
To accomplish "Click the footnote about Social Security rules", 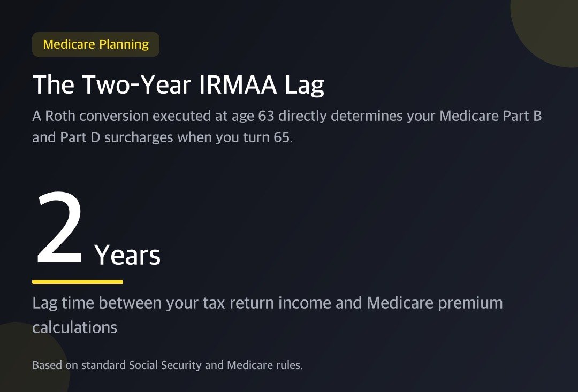I will [168, 365].
